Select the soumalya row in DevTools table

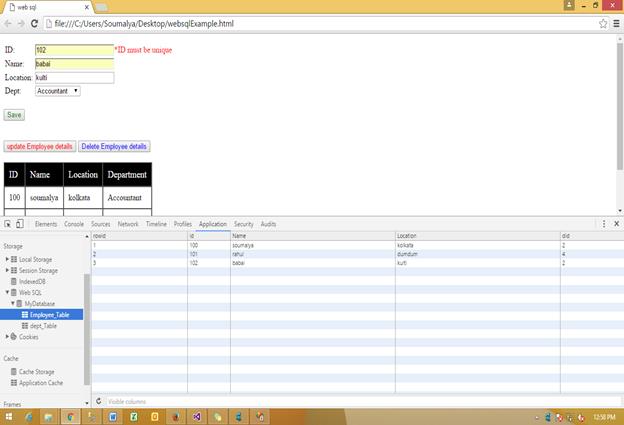click(x=357, y=245)
